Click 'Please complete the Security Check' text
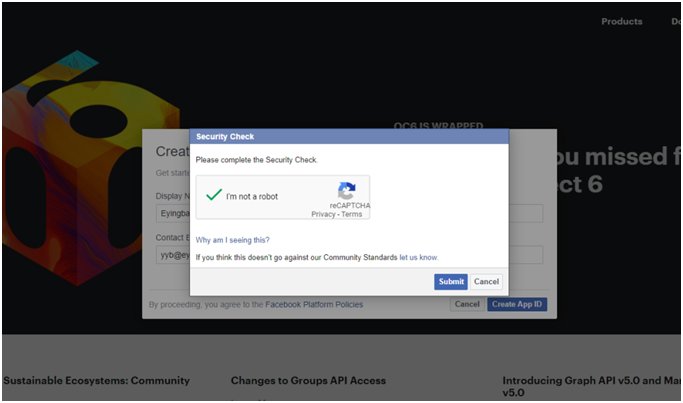This screenshot has width=683, height=403. click(256, 160)
